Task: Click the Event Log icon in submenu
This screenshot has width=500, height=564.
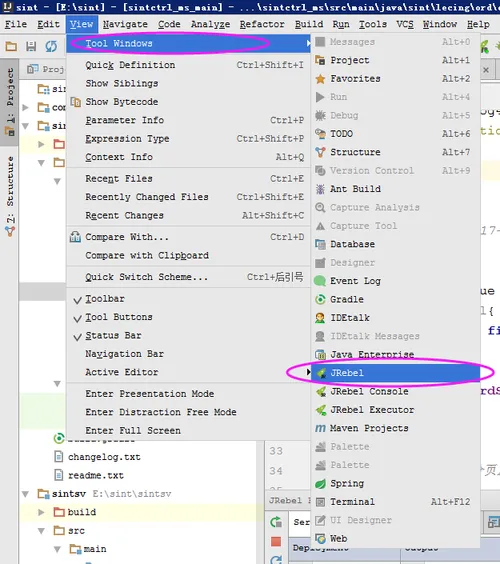Action: [x=320, y=281]
